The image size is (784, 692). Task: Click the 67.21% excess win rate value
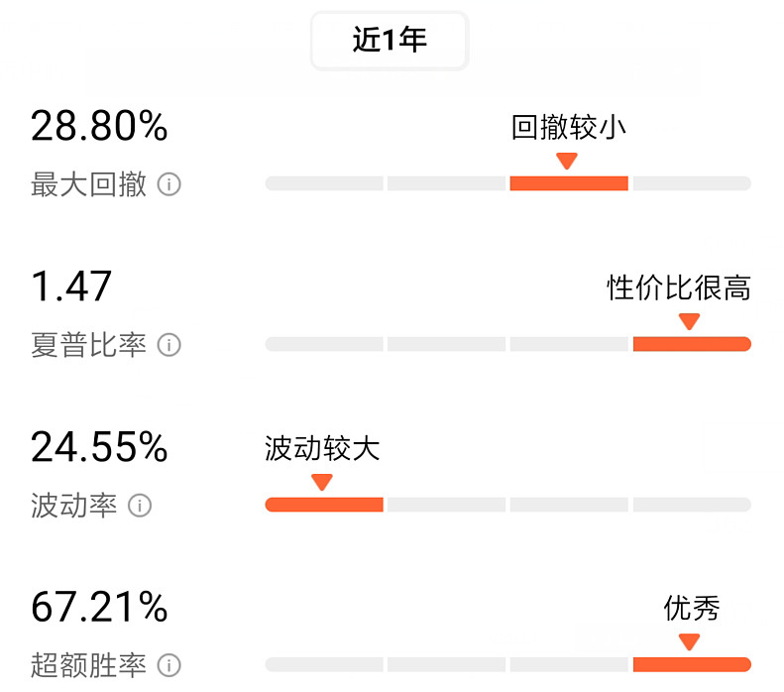(99, 607)
